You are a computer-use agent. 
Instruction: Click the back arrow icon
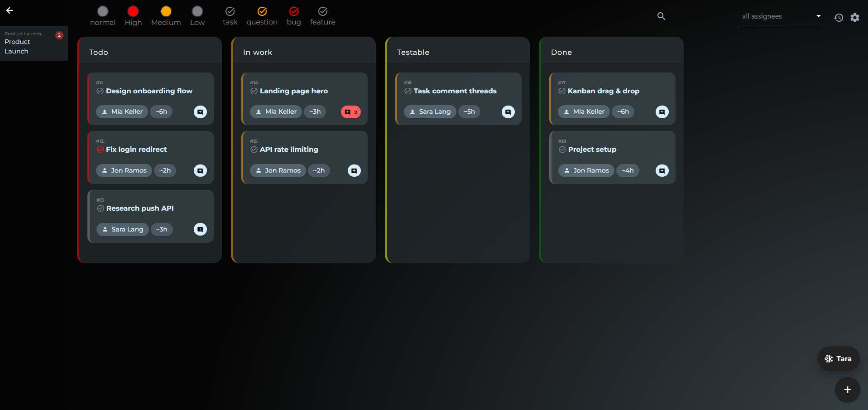pyautogui.click(x=10, y=10)
